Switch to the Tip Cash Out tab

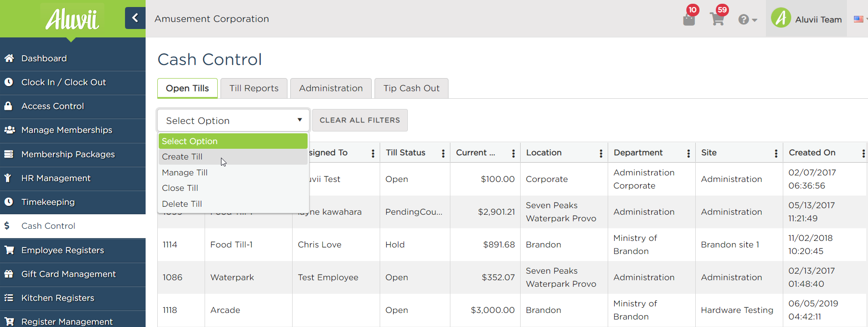(x=412, y=88)
